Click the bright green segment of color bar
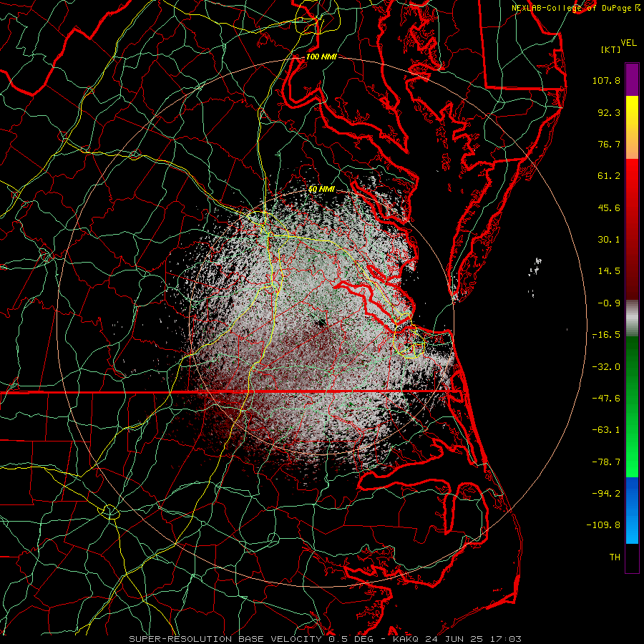The image size is (644, 644). click(x=632, y=446)
